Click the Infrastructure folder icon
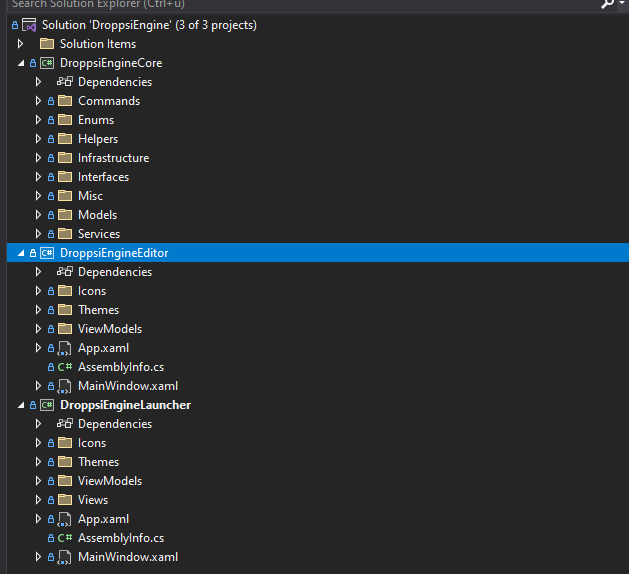 [x=65, y=158]
